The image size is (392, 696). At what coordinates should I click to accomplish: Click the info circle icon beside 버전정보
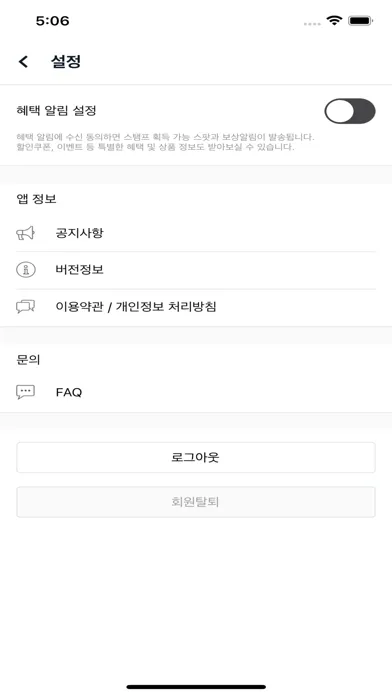(x=26, y=270)
